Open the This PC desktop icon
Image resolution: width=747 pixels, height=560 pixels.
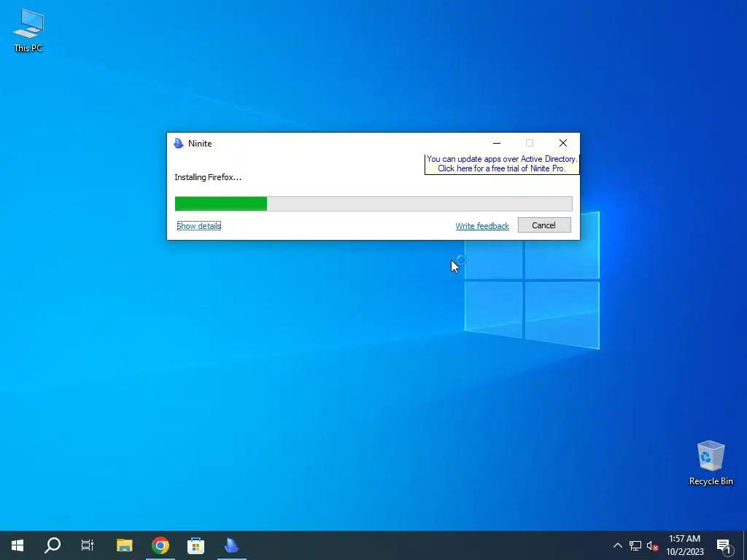click(28, 30)
